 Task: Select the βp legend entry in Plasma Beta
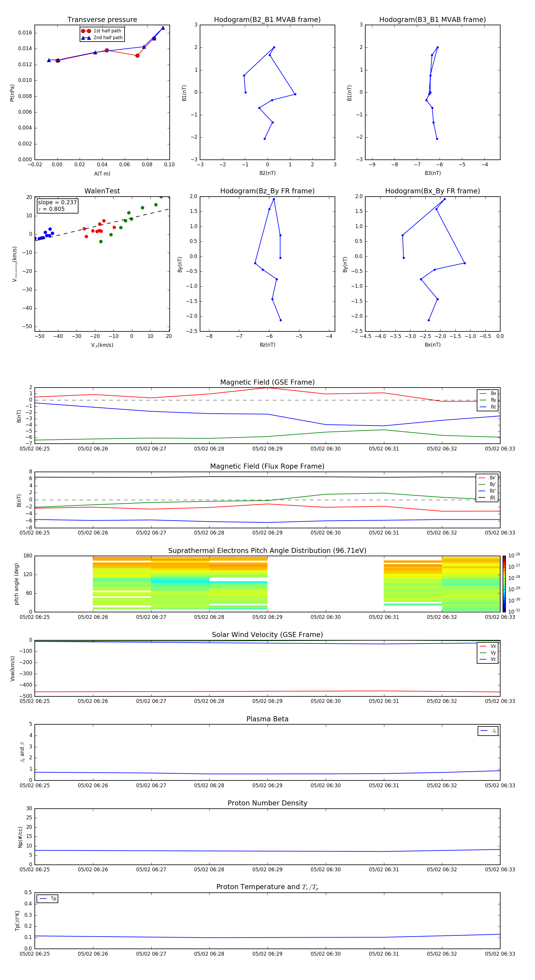coord(489,731)
